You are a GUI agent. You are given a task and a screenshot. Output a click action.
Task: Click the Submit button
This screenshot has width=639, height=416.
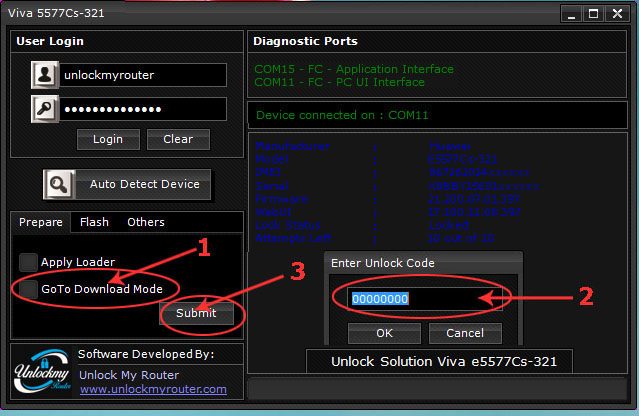[x=196, y=313]
